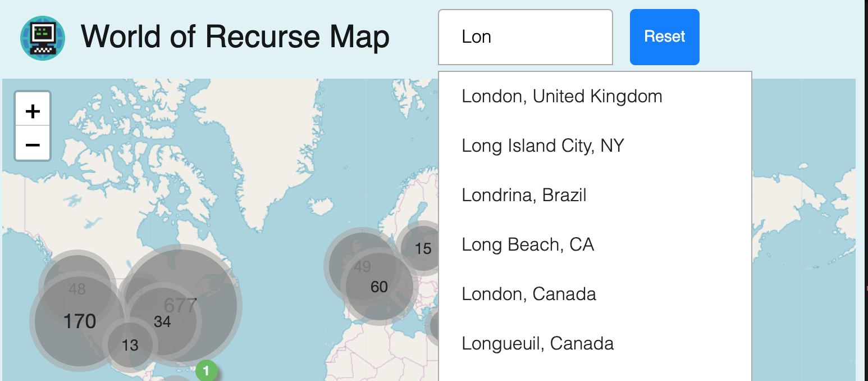The height and width of the screenshot is (381, 868).
Task: Click the "World of Recurse Map" title
Action: coord(235,37)
